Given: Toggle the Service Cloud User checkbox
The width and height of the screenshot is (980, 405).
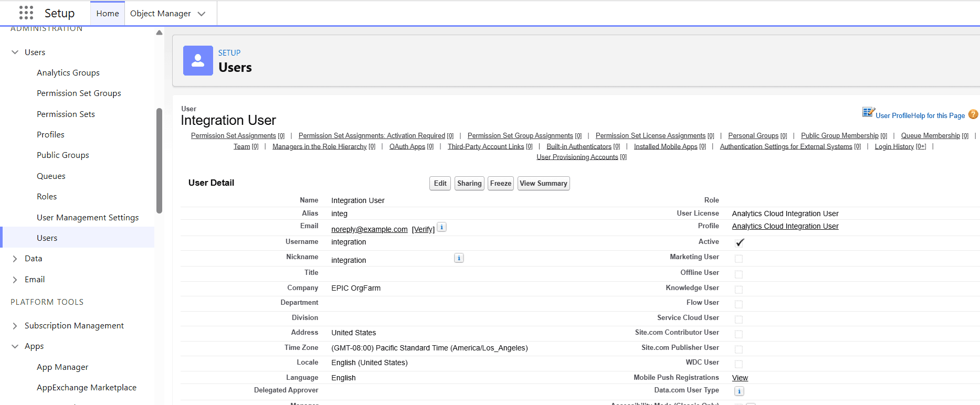Looking at the screenshot, I should click(739, 319).
